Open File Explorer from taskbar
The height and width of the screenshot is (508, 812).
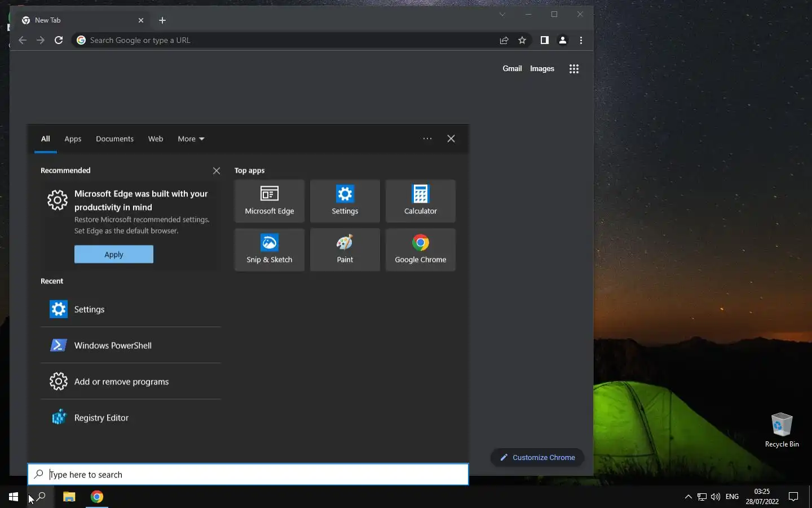point(69,497)
